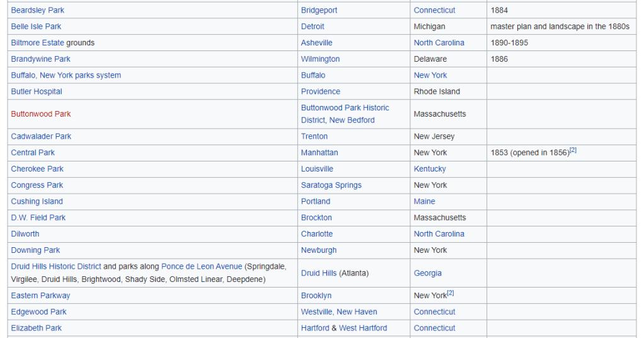
Task: Open Buffalo, New York parks system link
Action: [66, 75]
